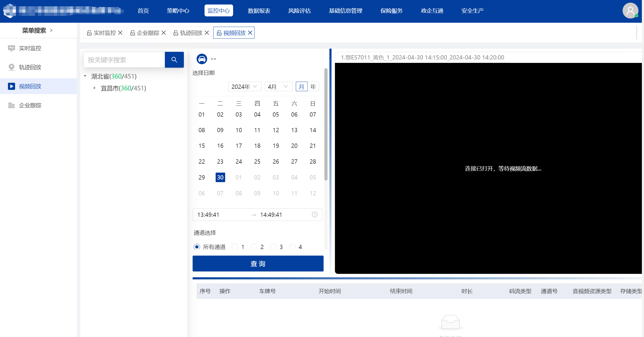644x337 pixels.
Task: Select date 30 in calendar
Action: 220,177
